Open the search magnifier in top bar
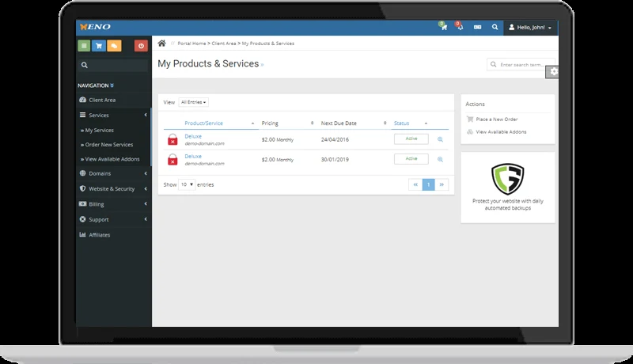 [x=495, y=27]
